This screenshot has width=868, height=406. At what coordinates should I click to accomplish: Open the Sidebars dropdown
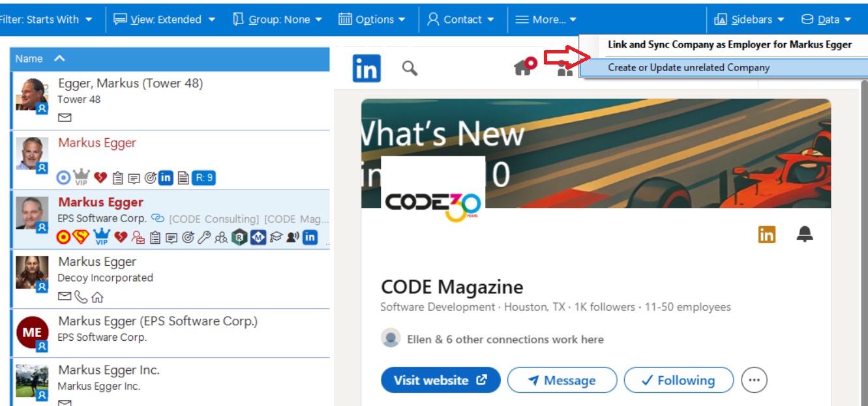[x=749, y=20]
